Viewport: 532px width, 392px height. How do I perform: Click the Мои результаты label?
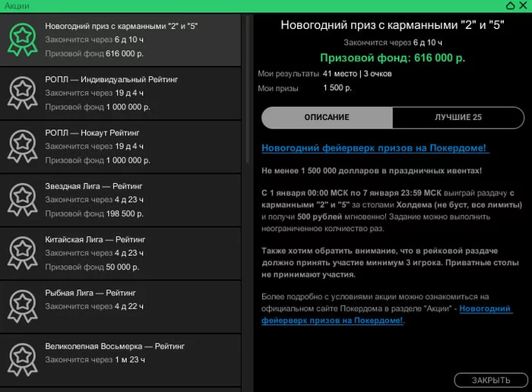288,74
